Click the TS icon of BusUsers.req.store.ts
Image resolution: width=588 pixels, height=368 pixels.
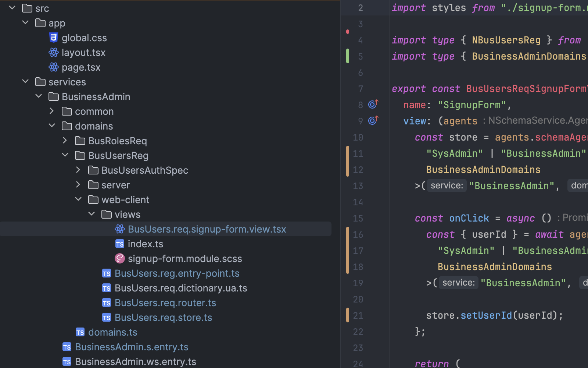point(107,318)
